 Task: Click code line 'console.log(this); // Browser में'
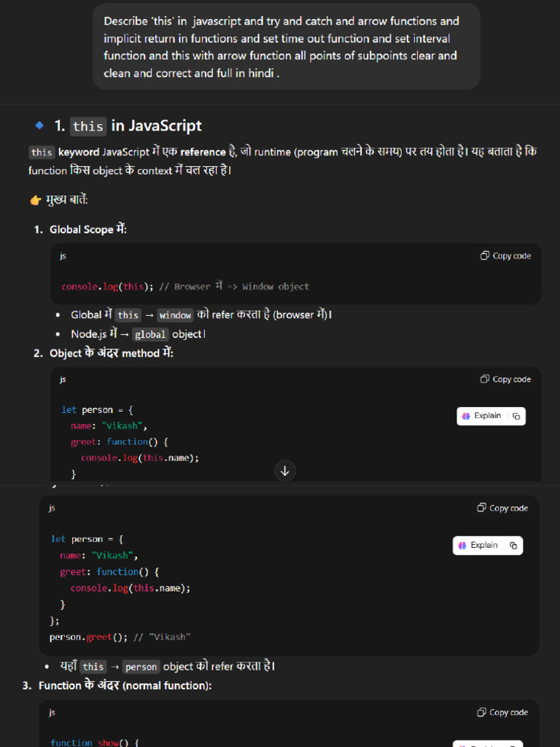tap(185, 286)
